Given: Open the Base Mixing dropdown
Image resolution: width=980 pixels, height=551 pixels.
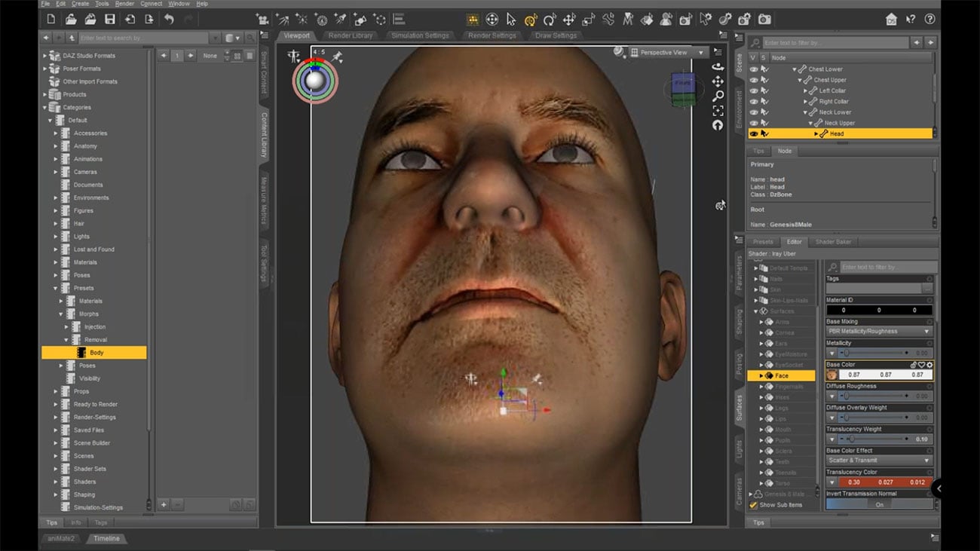Looking at the screenshot, I should (878, 332).
